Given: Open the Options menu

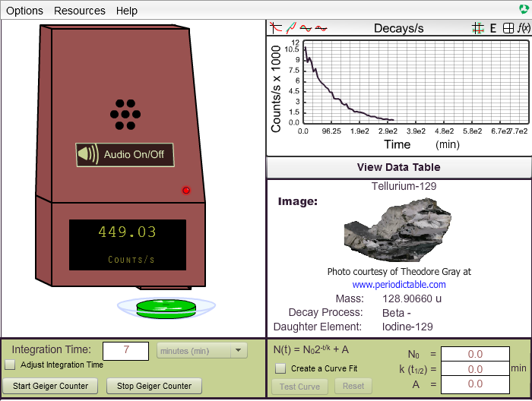Looking at the screenshot, I should [x=24, y=11].
